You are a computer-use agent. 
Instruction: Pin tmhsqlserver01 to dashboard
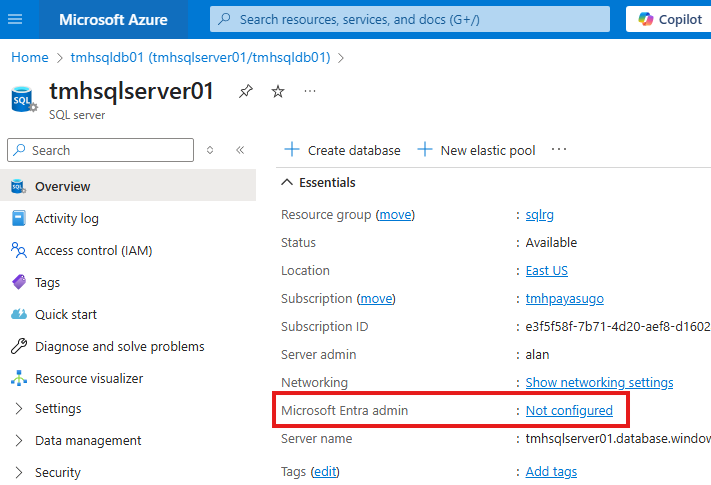pyautogui.click(x=245, y=91)
